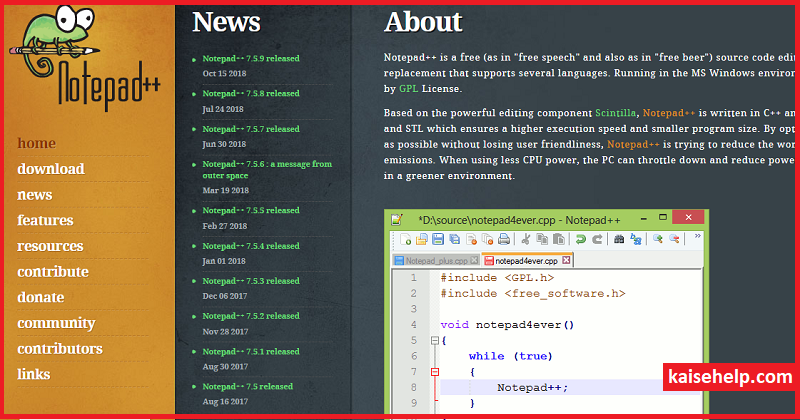Open the resources page
This screenshot has height=420, width=800.
[x=51, y=246]
